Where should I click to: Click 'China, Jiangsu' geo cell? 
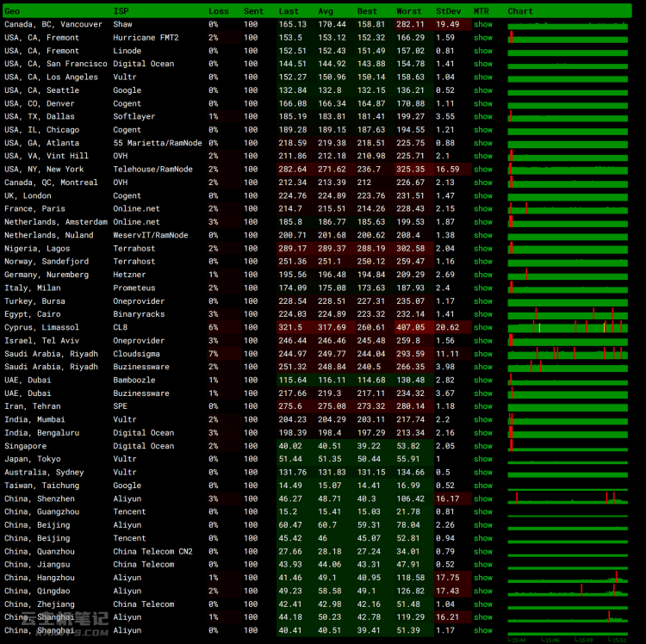(x=37, y=565)
